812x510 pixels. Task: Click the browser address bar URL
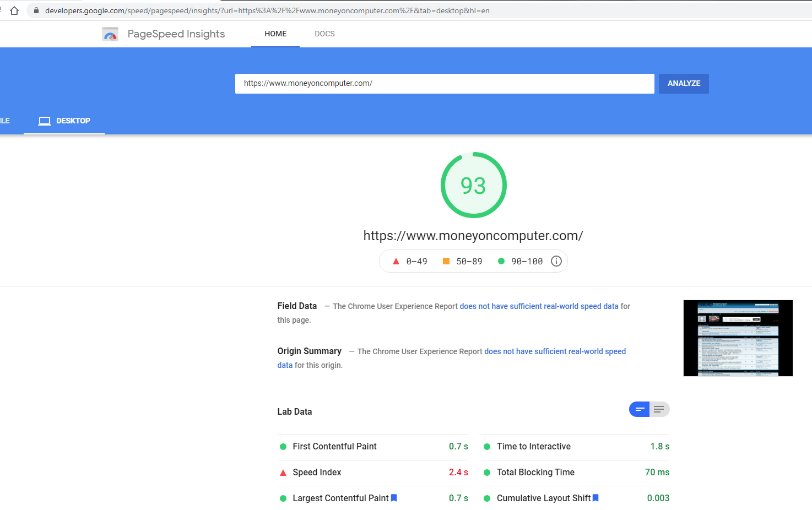267,10
